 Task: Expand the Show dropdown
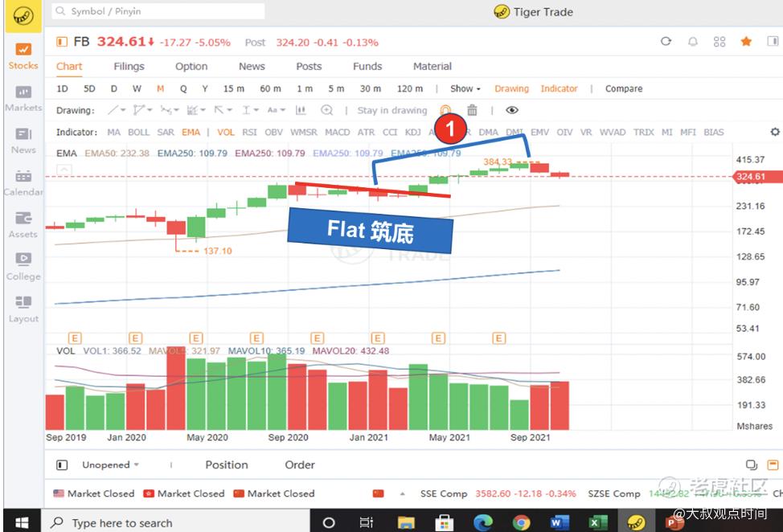pos(465,89)
